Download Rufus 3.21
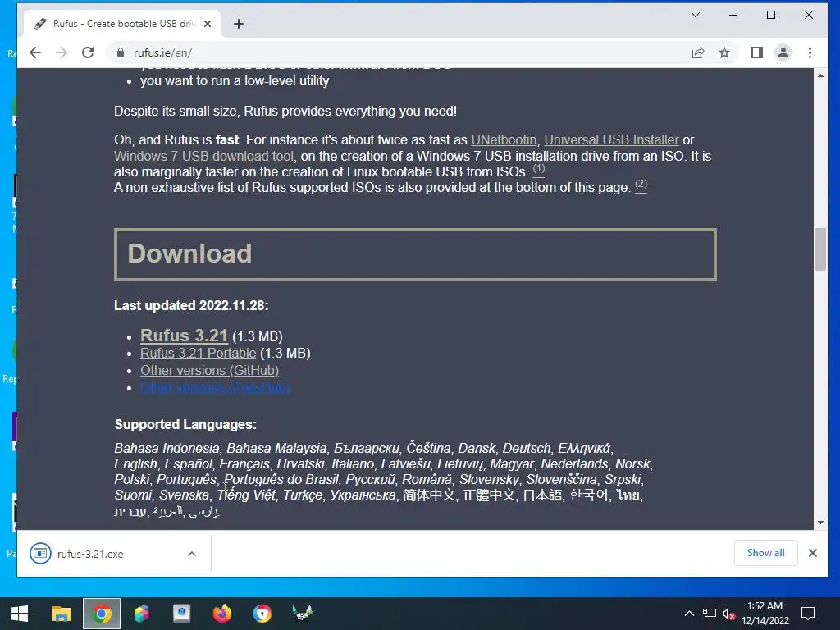 [x=184, y=336]
